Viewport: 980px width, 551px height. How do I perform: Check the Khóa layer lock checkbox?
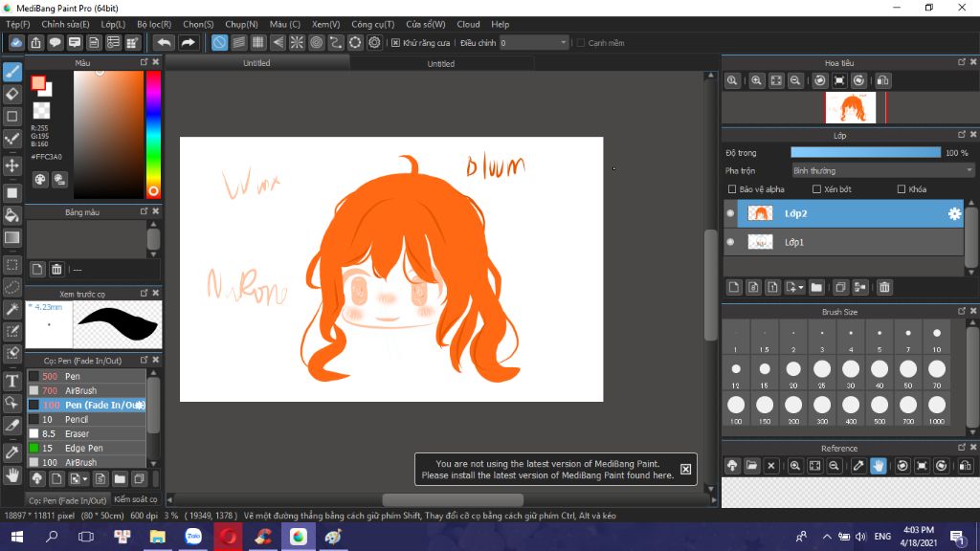point(902,189)
